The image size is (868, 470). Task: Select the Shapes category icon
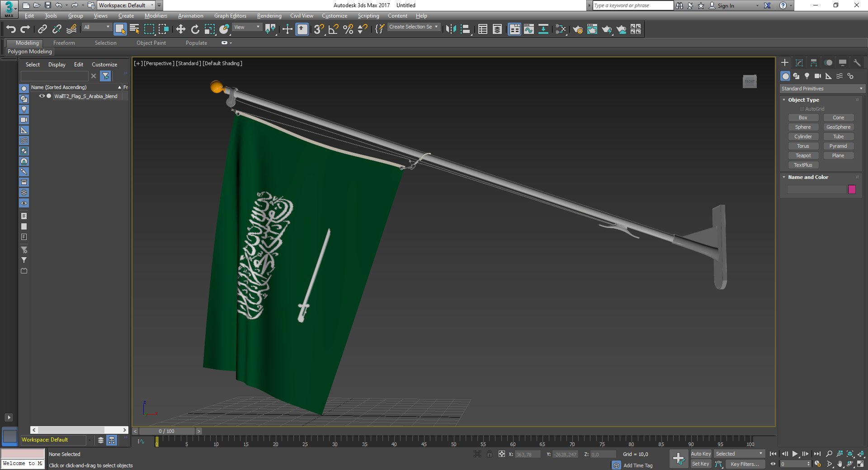[x=796, y=76]
